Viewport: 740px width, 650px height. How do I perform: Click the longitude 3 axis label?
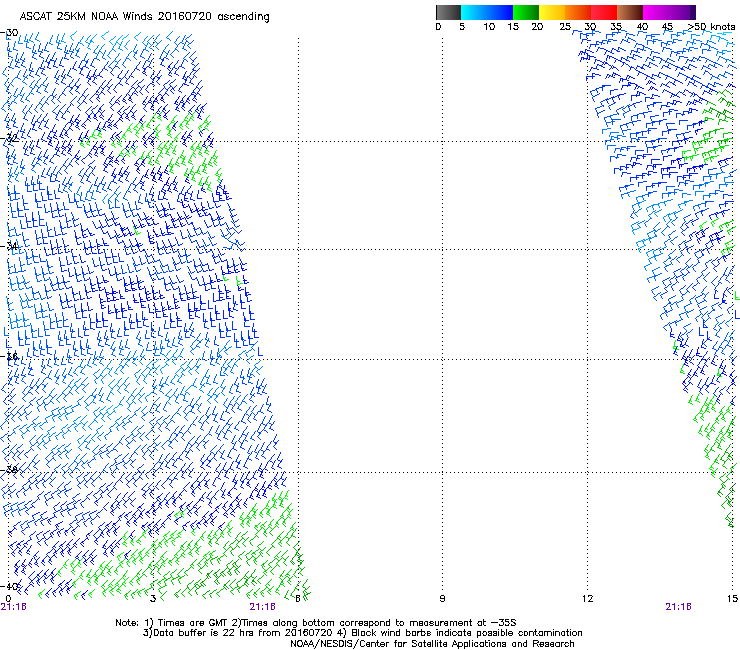(153, 599)
